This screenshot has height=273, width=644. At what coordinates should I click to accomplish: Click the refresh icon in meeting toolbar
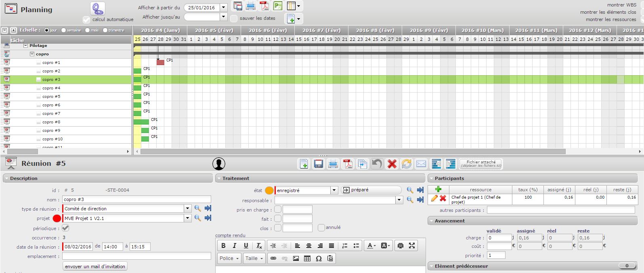click(x=406, y=164)
